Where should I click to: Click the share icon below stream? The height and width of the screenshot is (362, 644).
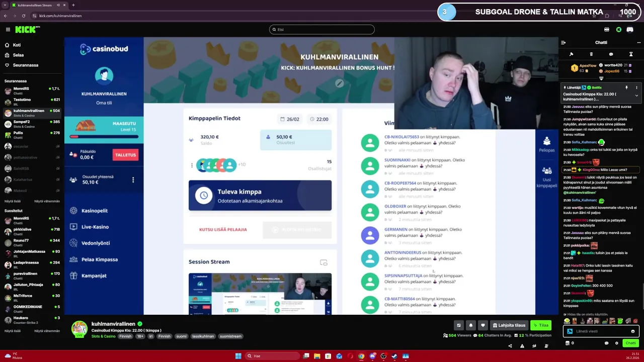click(x=510, y=346)
